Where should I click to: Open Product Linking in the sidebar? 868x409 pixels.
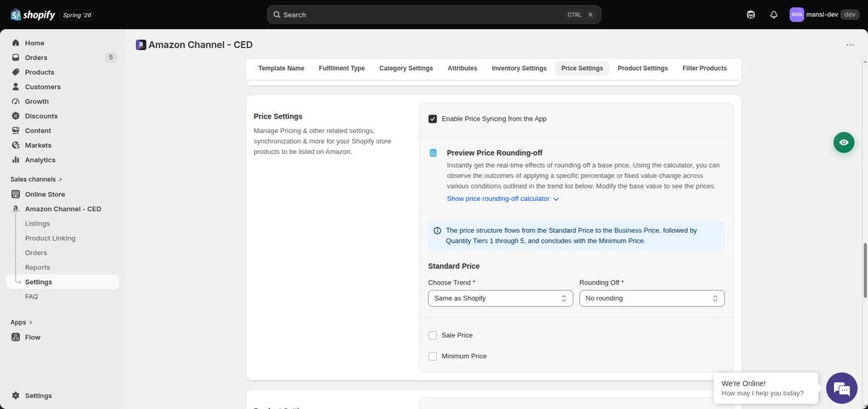point(50,238)
